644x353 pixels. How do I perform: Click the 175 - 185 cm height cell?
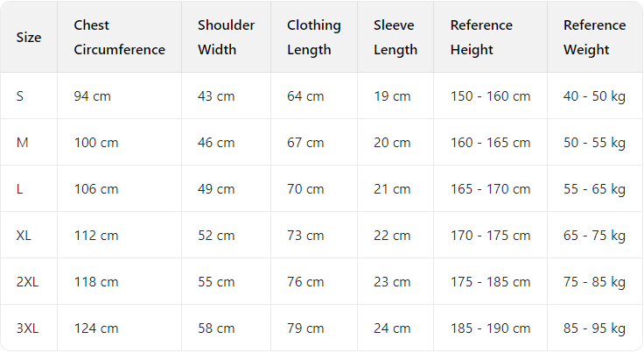click(490, 282)
